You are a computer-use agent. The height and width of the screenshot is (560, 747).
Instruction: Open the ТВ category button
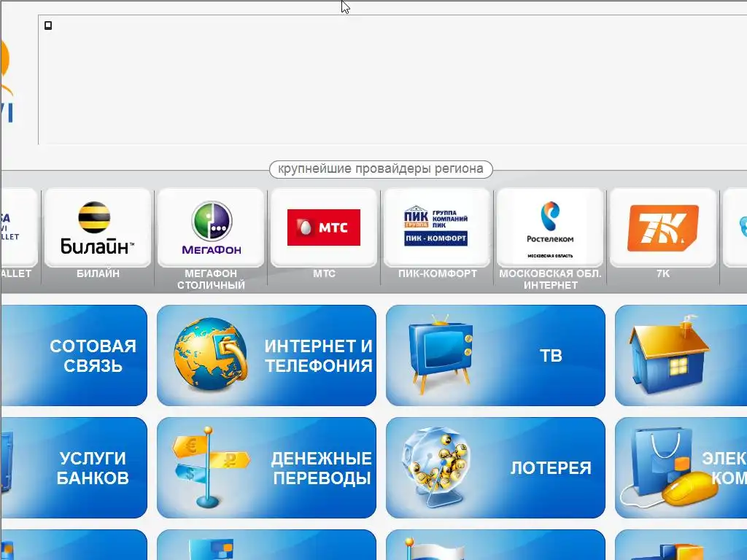(495, 356)
